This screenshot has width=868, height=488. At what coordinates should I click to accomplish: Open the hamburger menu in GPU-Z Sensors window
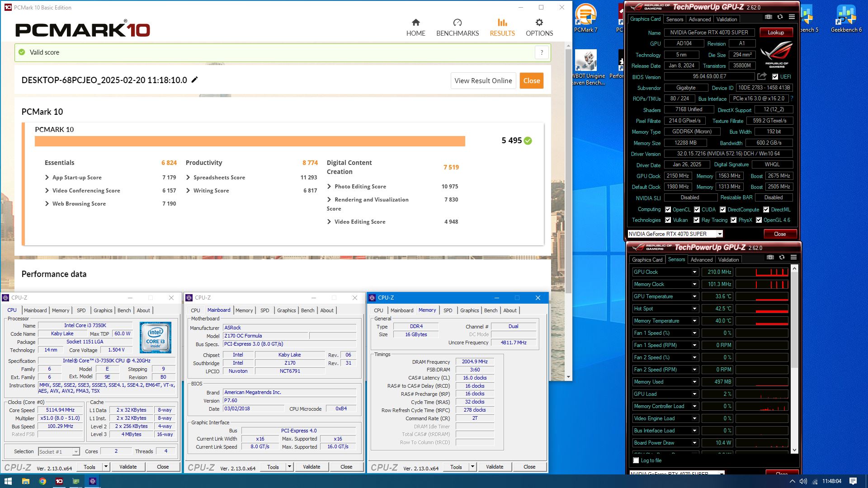click(x=793, y=258)
